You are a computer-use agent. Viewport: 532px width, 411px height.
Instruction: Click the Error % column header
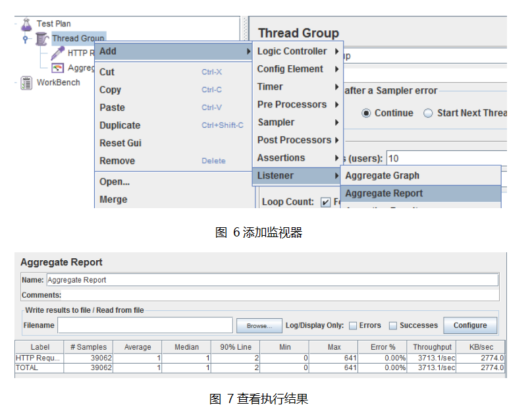(383, 347)
